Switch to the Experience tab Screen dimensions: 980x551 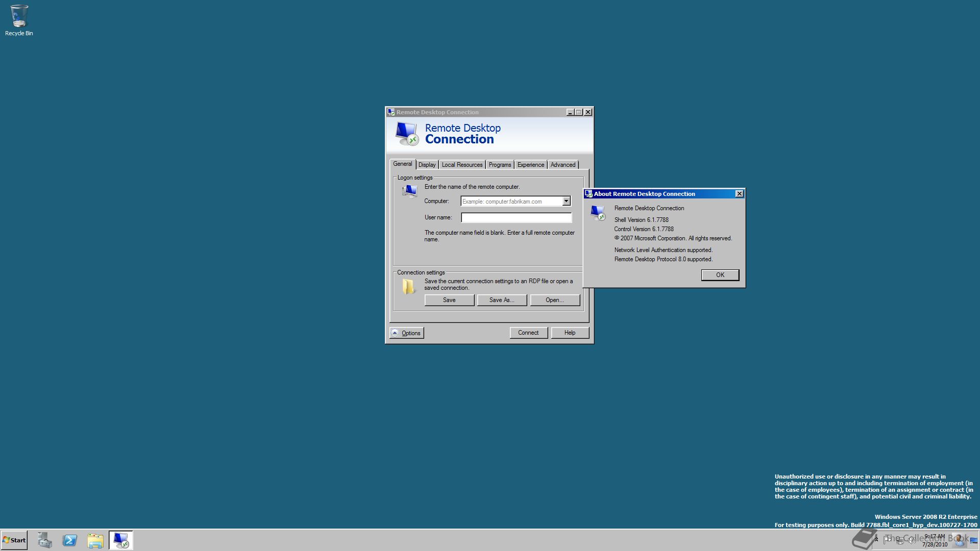click(x=531, y=165)
